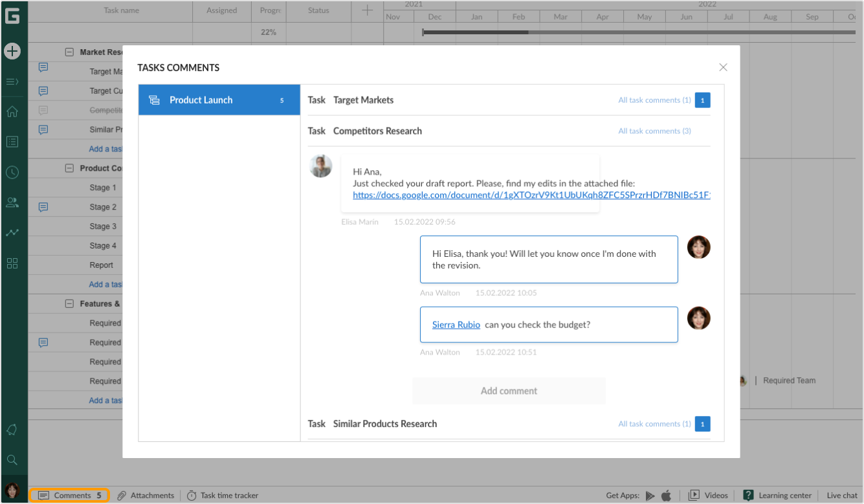Open the home icon in sidebar
The width and height of the screenshot is (864, 504).
(12, 111)
